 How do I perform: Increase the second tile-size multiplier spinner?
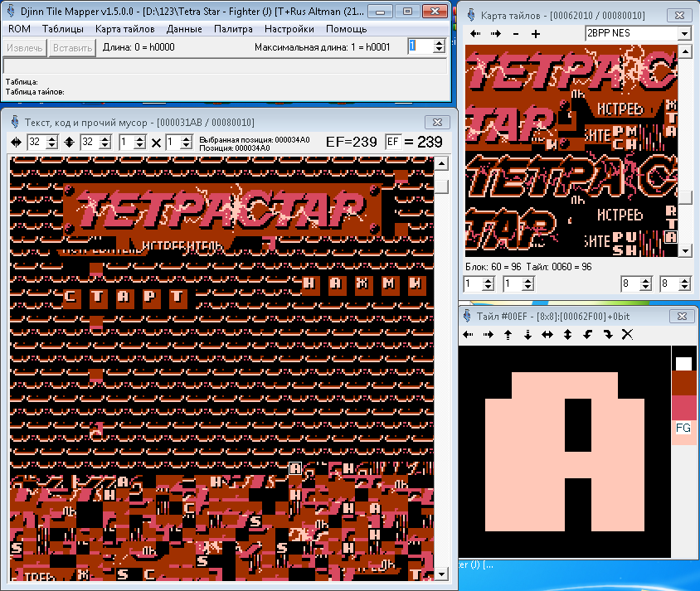point(186,139)
